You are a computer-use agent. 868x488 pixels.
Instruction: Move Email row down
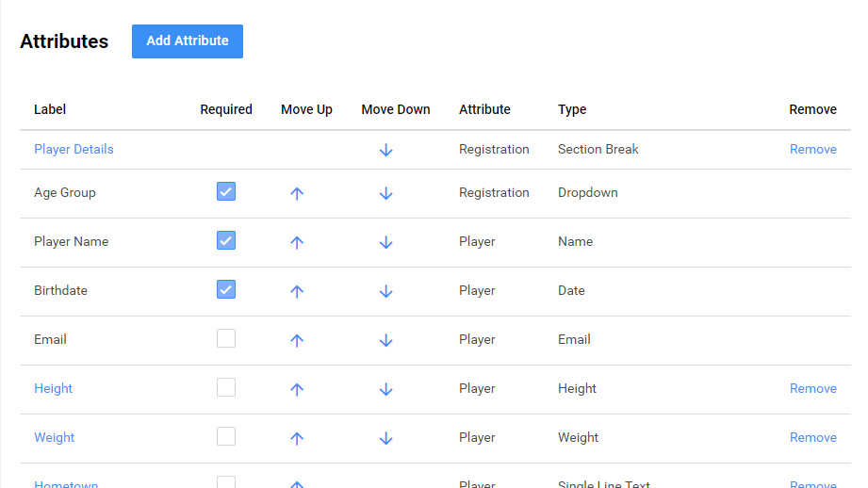click(x=385, y=340)
